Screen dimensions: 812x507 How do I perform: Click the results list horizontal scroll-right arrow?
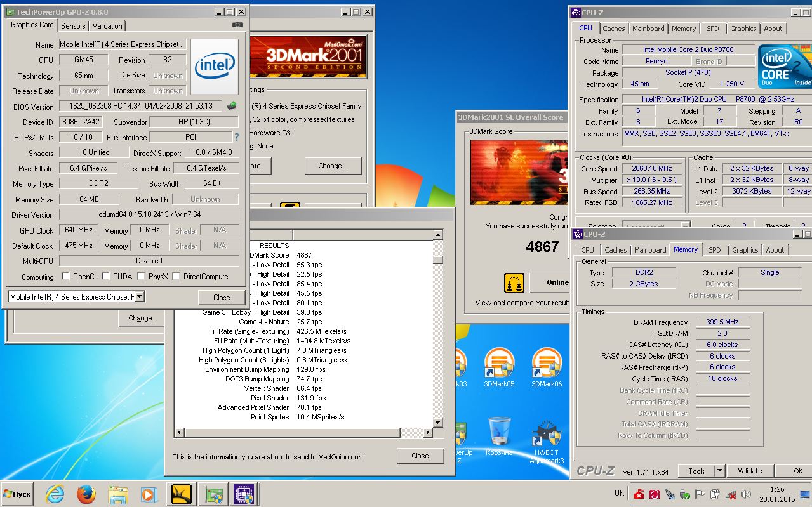coord(429,432)
